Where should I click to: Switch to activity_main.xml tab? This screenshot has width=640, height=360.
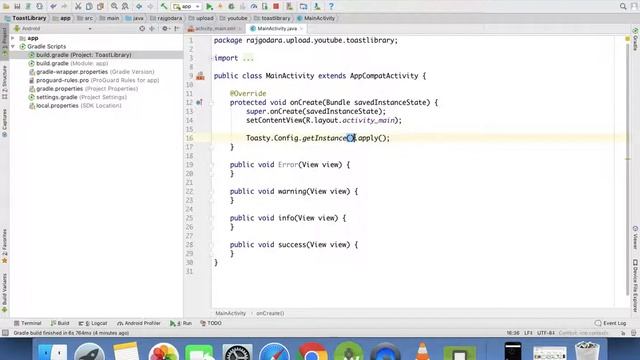point(215,29)
